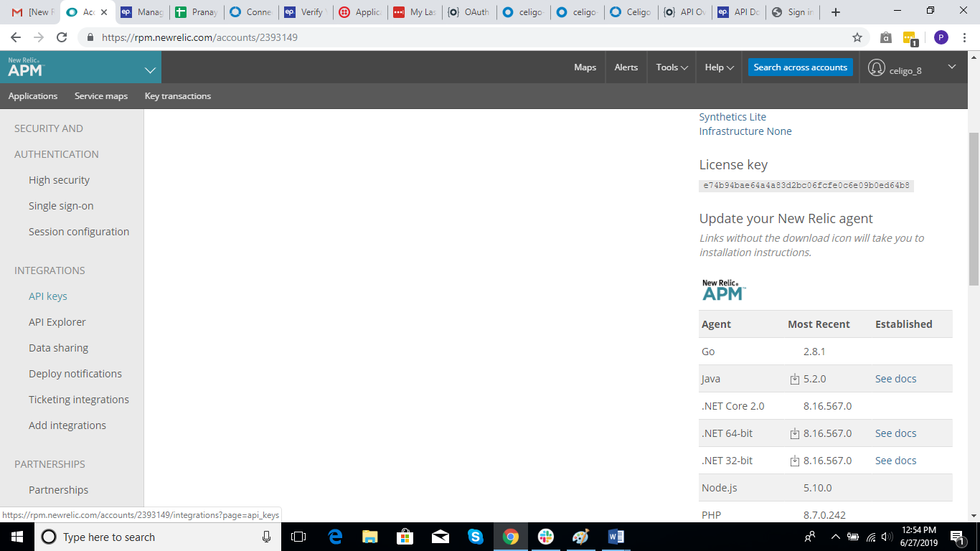The width and height of the screenshot is (980, 551).
Task: Open a new browser tab
Action: pos(835,12)
